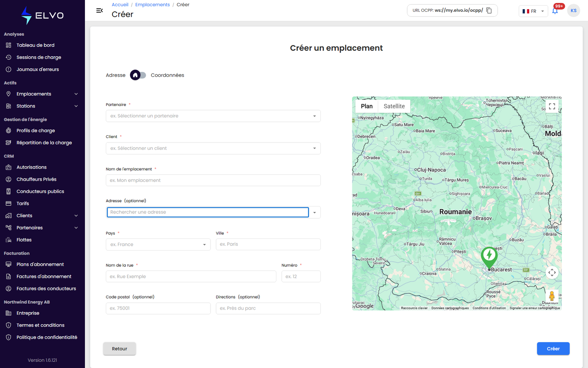Open the Client dropdown
Screen dimensions: 588x368
[x=213, y=148]
